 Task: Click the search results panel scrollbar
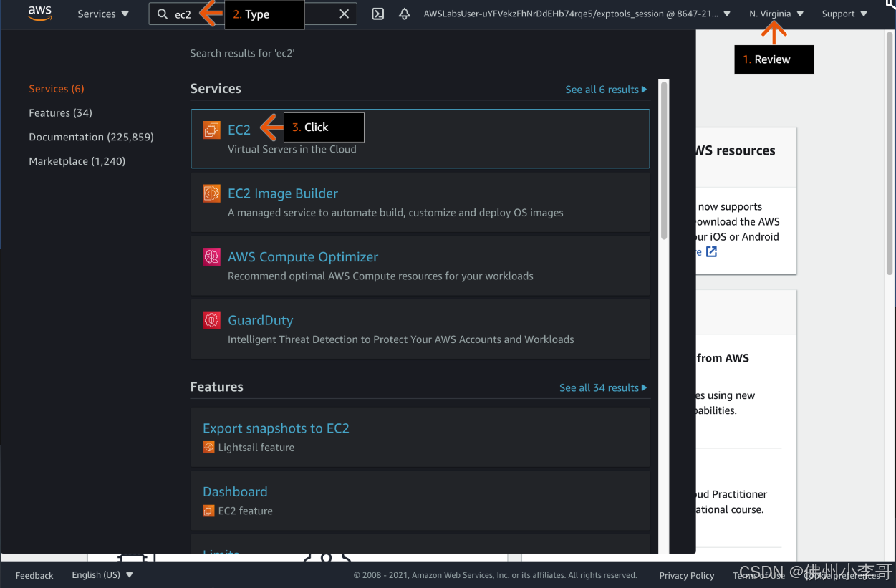[664, 161]
